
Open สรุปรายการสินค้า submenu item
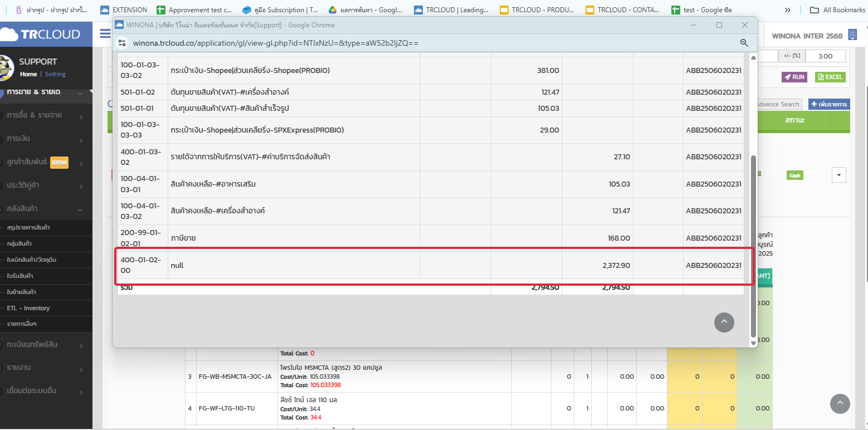(x=28, y=228)
